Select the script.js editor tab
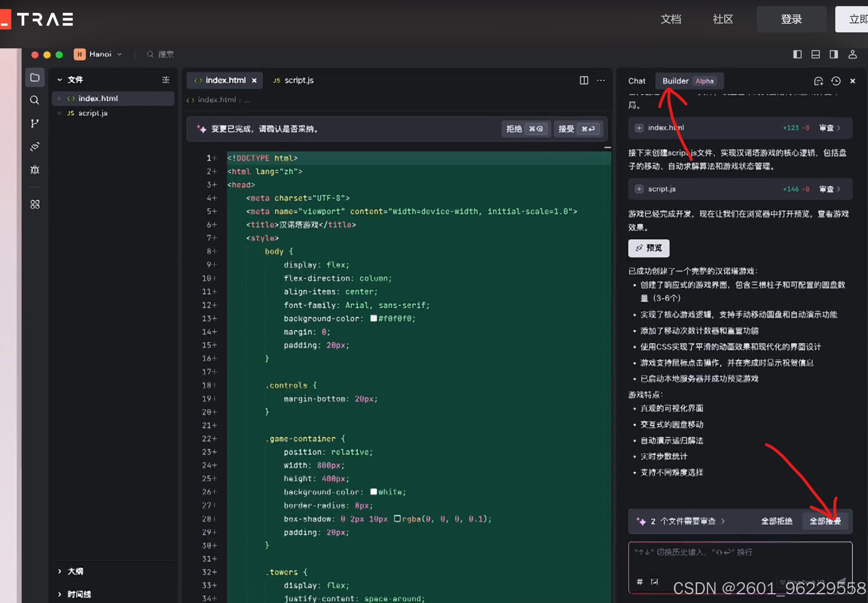The width and height of the screenshot is (868, 603). coord(293,80)
